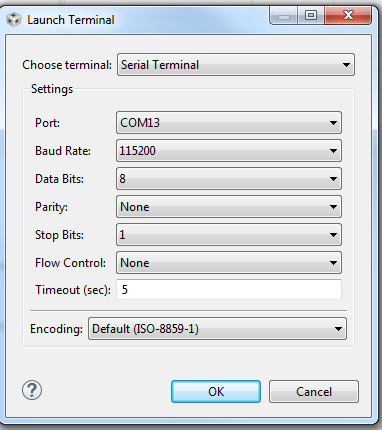Confirm settings with the OK button
This screenshot has width=382, height=430.
pyautogui.click(x=216, y=392)
